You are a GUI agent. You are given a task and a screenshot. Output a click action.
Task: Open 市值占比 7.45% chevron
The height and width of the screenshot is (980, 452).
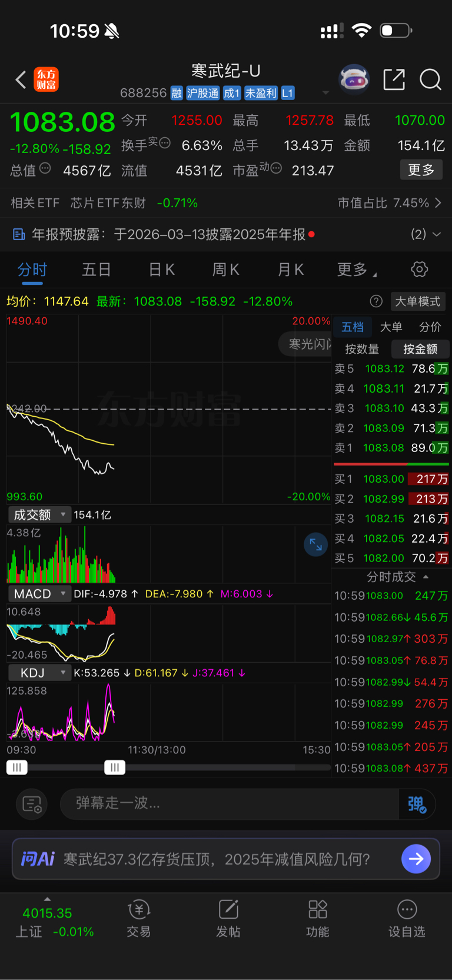(x=438, y=203)
